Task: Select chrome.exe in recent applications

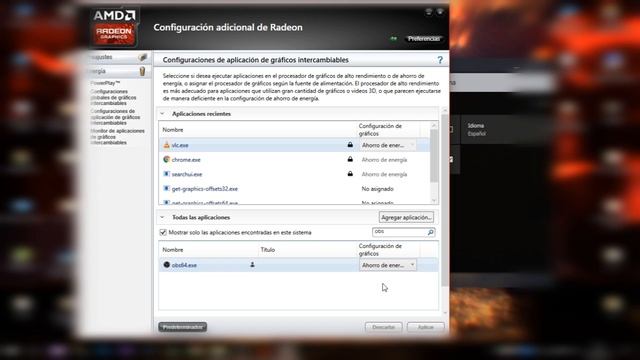Action: [186, 160]
